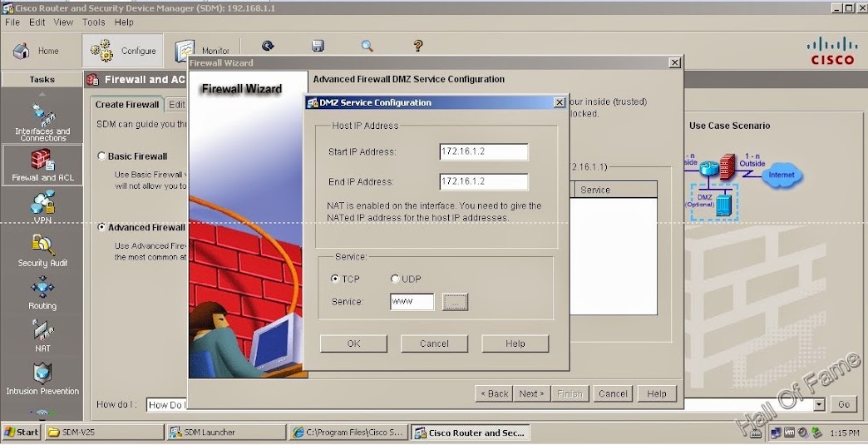Screen dimensions: 868x445
Task: Open the Tools menu
Action: click(x=94, y=22)
